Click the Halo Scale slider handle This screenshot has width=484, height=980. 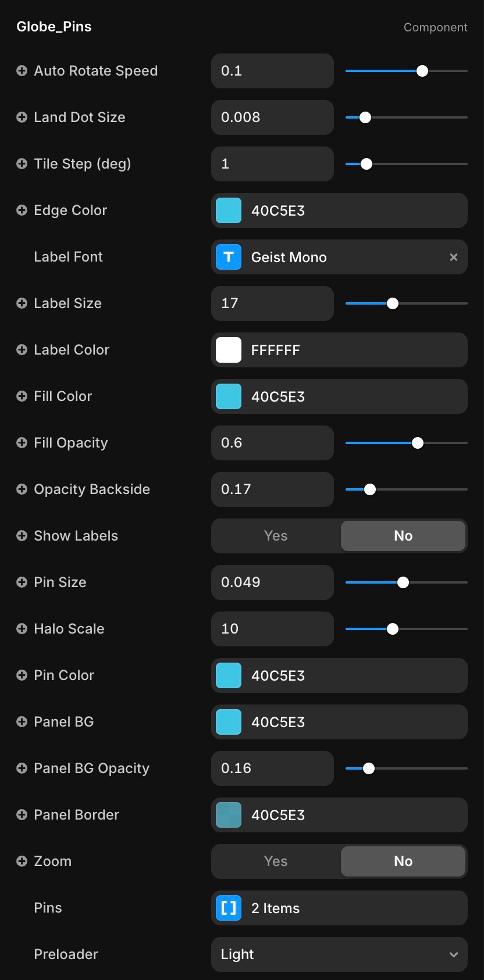(393, 629)
